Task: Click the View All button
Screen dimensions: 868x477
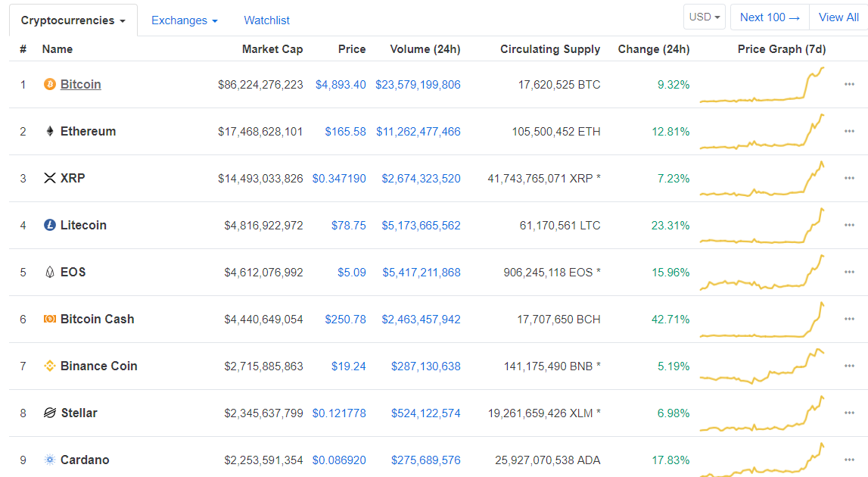Action: point(838,17)
